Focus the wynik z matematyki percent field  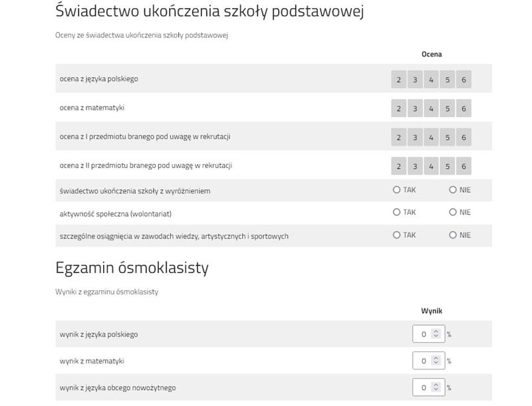tap(423, 360)
